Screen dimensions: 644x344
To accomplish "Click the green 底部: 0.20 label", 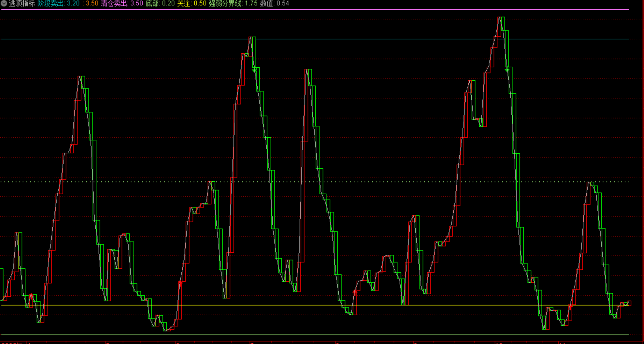I will click(x=160, y=4).
